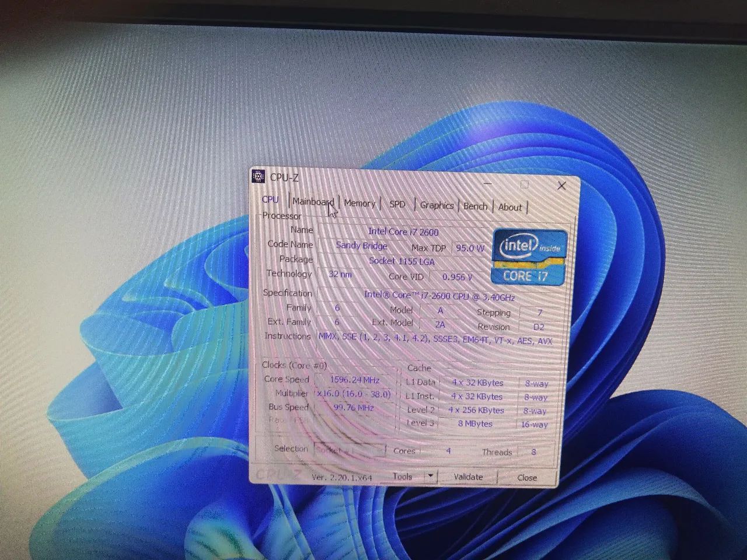Click the multiplier 'x 16.0 (16.0 - 38.0)'
The image size is (747, 560).
point(354,394)
